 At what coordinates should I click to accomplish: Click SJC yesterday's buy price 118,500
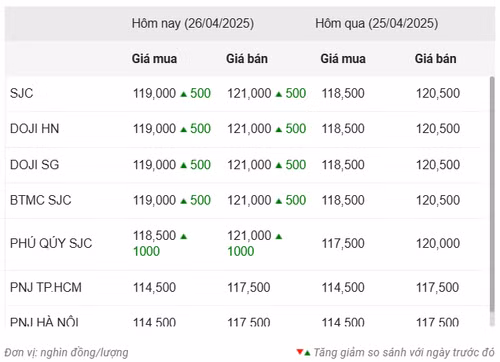click(343, 93)
